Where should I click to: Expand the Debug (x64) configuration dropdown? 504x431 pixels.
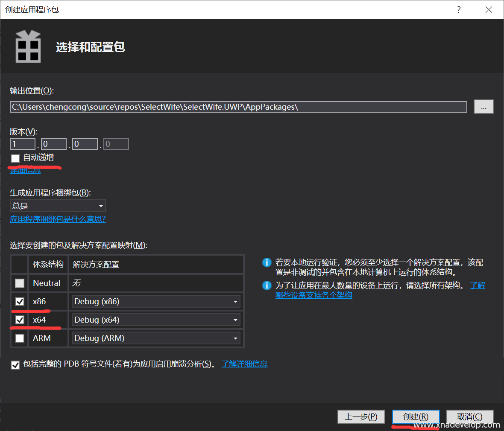(156, 320)
